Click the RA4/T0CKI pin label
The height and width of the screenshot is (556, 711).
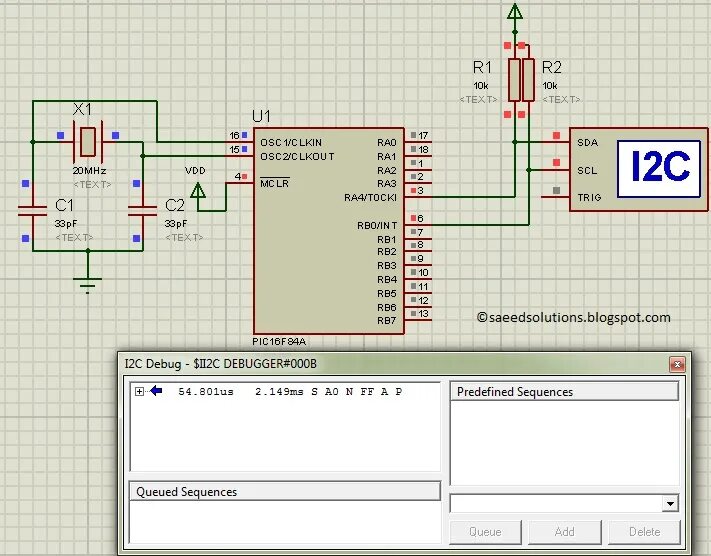pyautogui.click(x=370, y=198)
